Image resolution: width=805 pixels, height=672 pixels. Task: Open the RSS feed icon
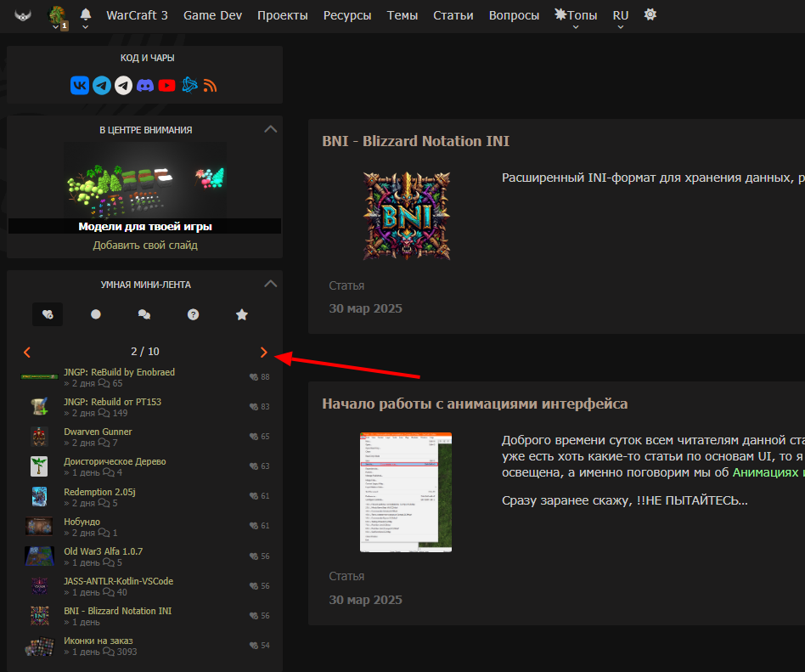pos(210,85)
